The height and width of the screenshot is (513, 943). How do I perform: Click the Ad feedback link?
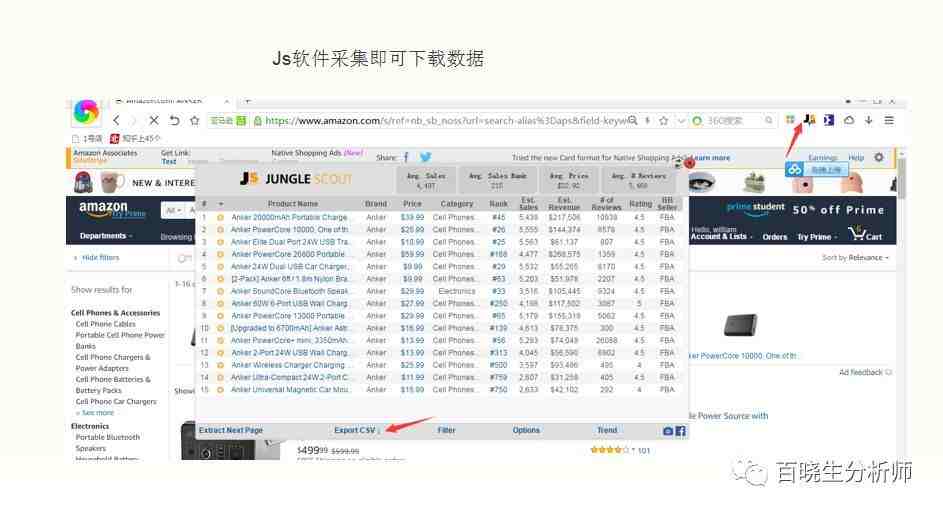[865, 373]
